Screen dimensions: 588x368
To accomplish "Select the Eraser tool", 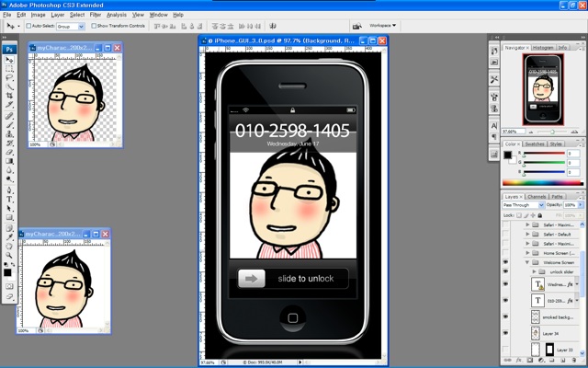I will pyautogui.click(x=9, y=152).
